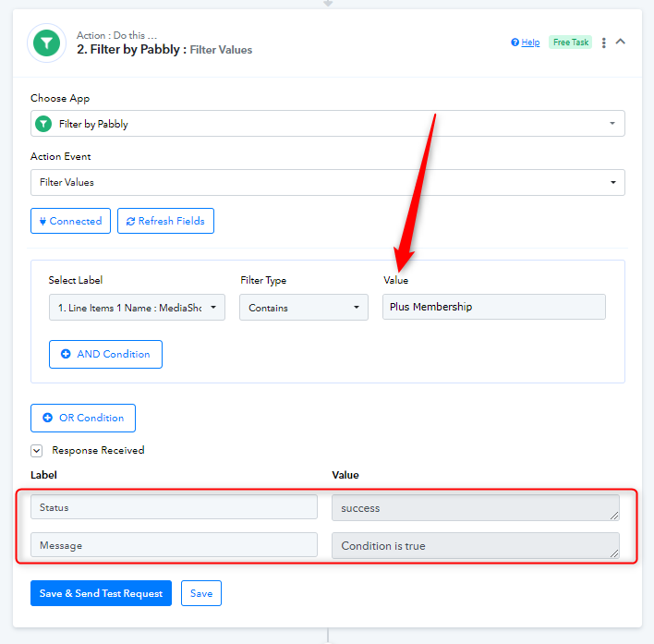Open the Choose App dropdown
The height and width of the screenshot is (644, 654).
[x=327, y=124]
